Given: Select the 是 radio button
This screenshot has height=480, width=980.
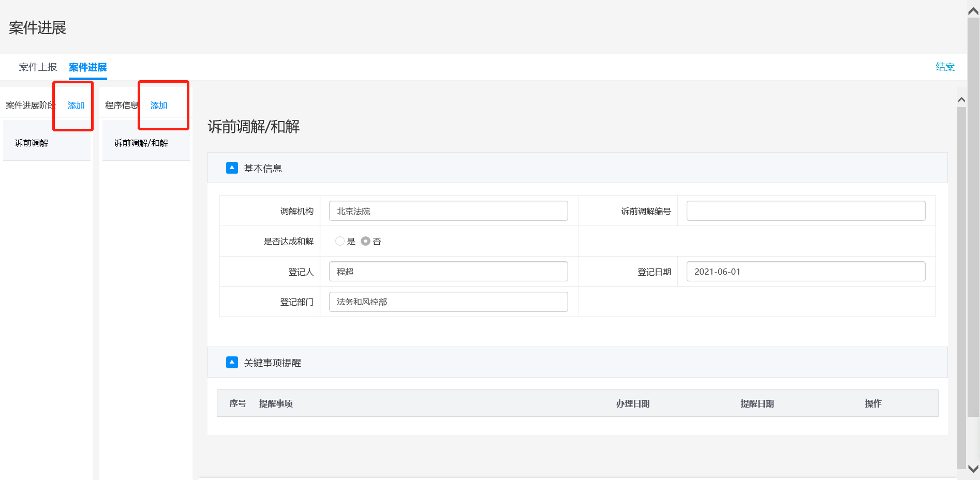Looking at the screenshot, I should [x=340, y=241].
